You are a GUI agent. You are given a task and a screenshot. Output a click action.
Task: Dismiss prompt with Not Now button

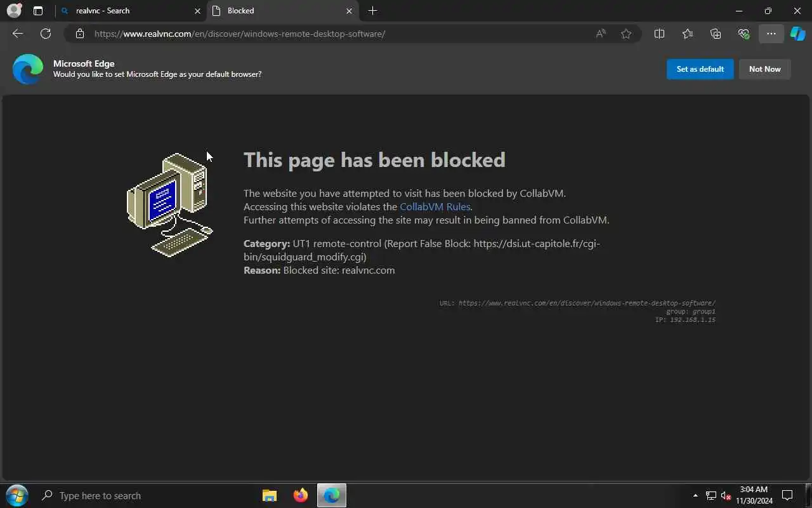[x=765, y=69]
